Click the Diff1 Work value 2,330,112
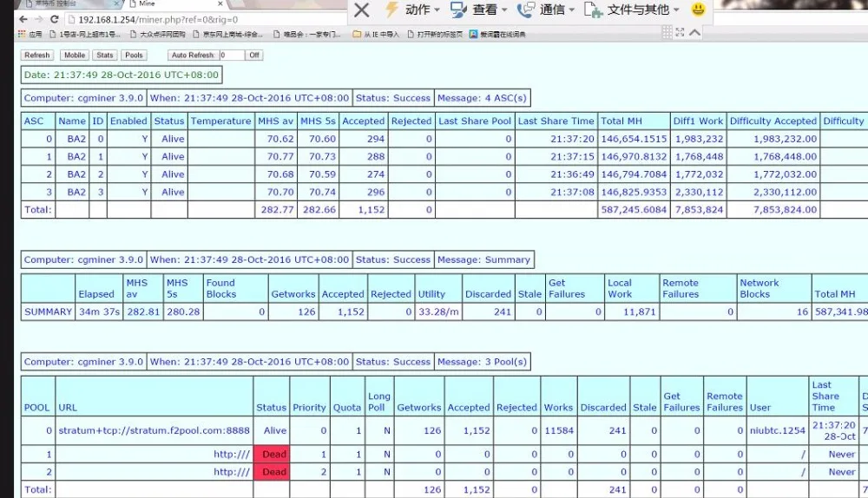Screen dimensions: 868x498 [x=699, y=192]
